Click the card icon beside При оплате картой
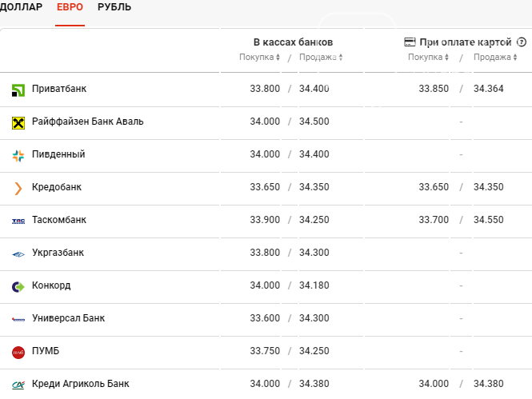Screen dimensions: 532x399 [410, 42]
